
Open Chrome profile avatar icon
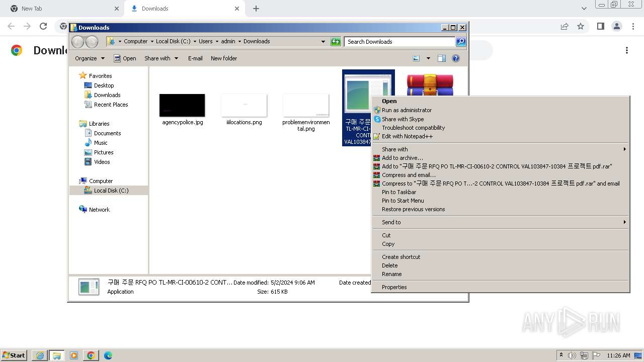click(617, 26)
